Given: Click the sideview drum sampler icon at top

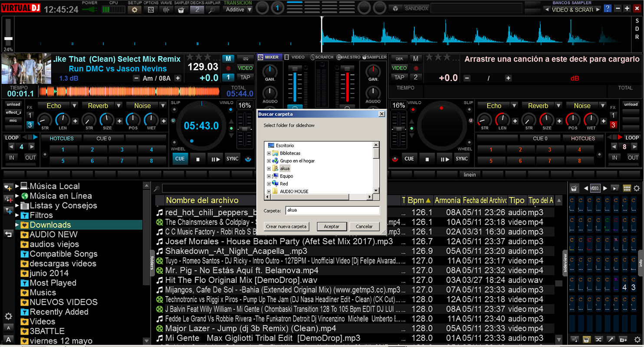Looking at the screenshot, I should point(574,188).
